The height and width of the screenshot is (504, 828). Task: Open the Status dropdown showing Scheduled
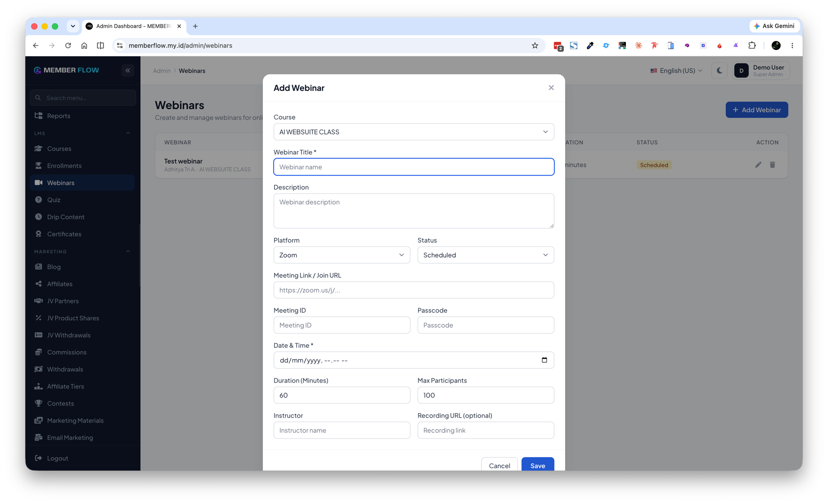[x=486, y=255]
